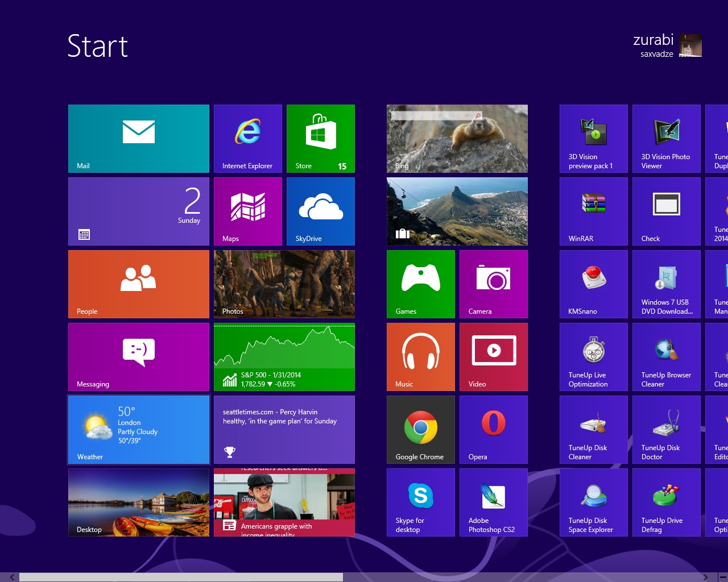Open the Calendar tile showing Sunday 2

[x=139, y=211]
